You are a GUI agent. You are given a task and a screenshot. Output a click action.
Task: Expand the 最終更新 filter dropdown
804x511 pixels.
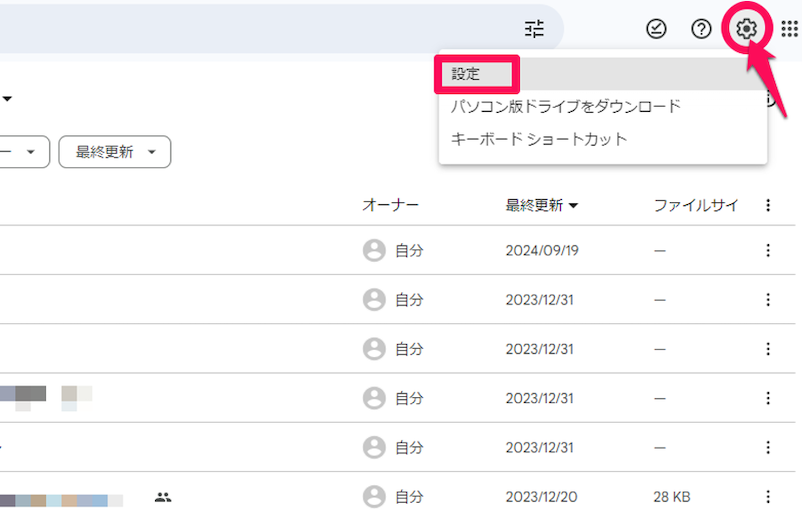(x=115, y=152)
